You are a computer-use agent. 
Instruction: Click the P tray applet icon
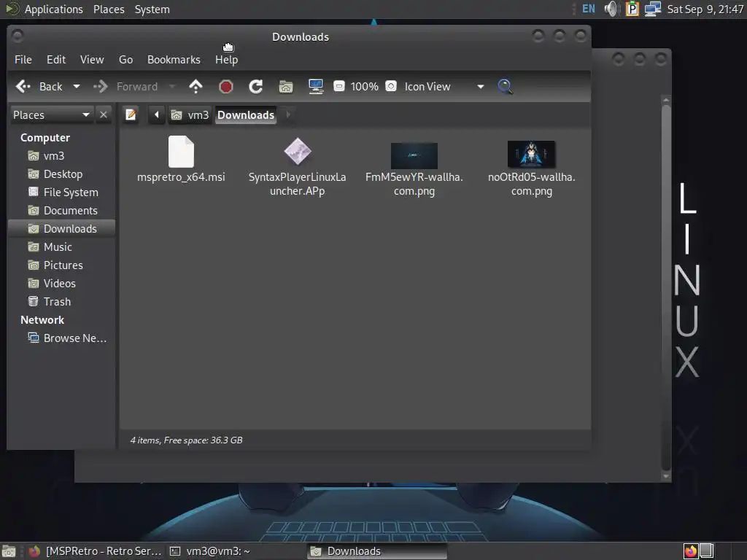tap(632, 9)
